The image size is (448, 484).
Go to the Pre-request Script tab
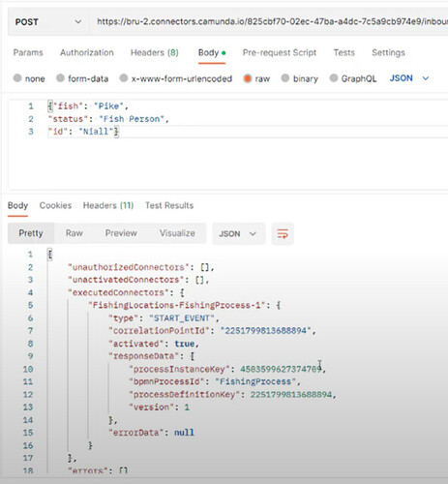click(x=280, y=52)
